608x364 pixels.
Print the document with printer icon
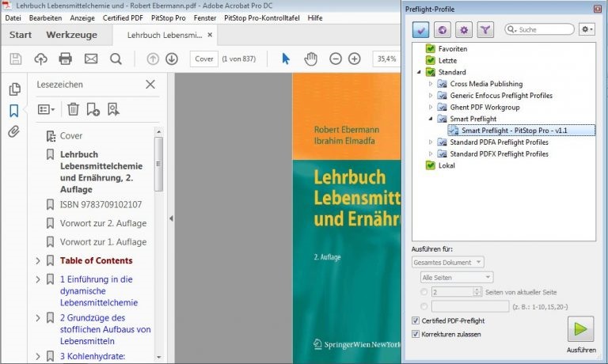(x=65, y=59)
